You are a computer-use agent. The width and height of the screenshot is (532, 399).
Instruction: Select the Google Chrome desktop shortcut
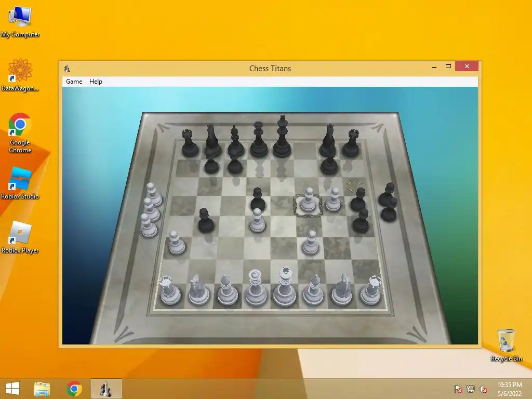coord(20,133)
